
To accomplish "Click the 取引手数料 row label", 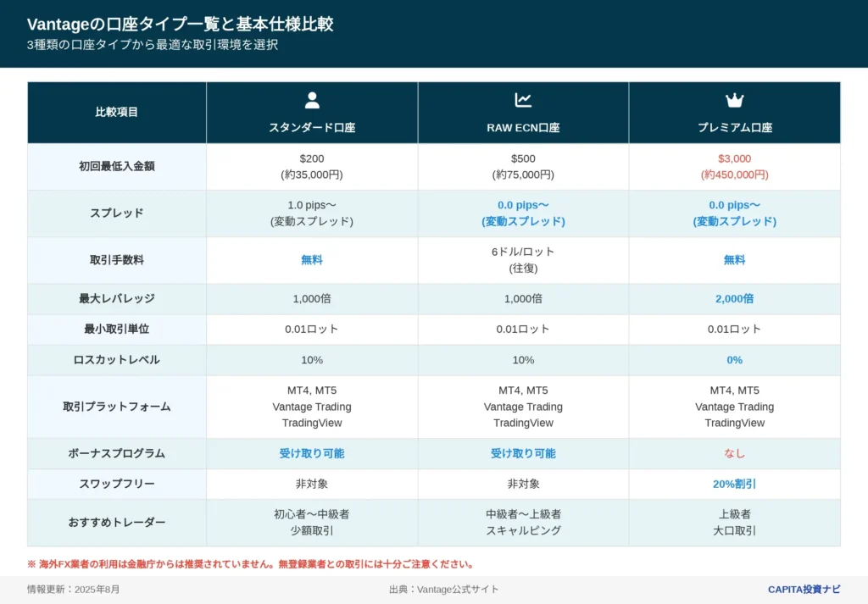I will pos(117,260).
